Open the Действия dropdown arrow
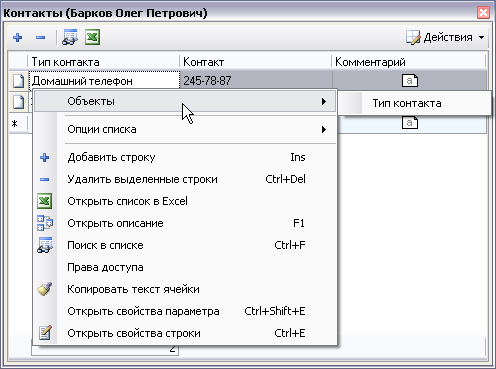Viewport: 496px width, 369px height. pyautogui.click(x=481, y=38)
